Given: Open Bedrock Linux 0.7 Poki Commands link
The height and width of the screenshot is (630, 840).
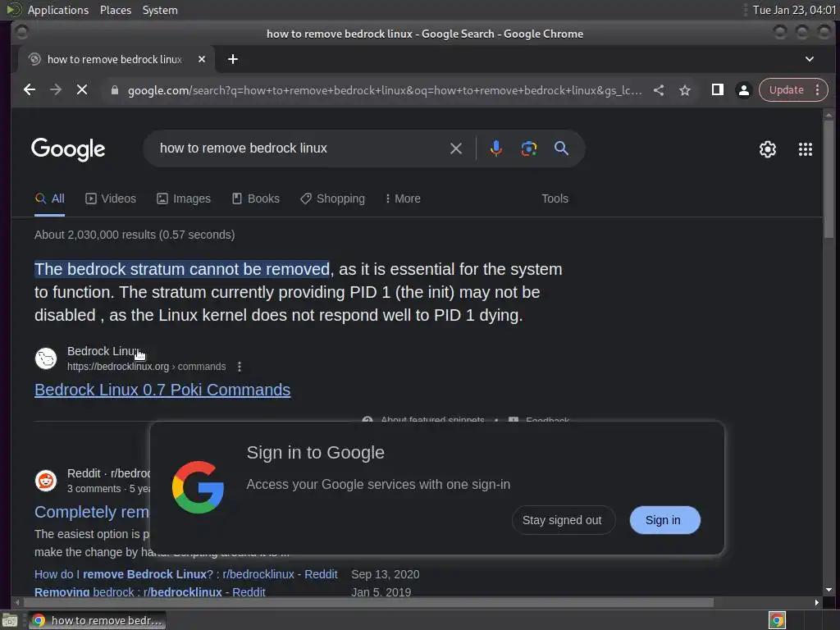Looking at the screenshot, I should click(162, 390).
